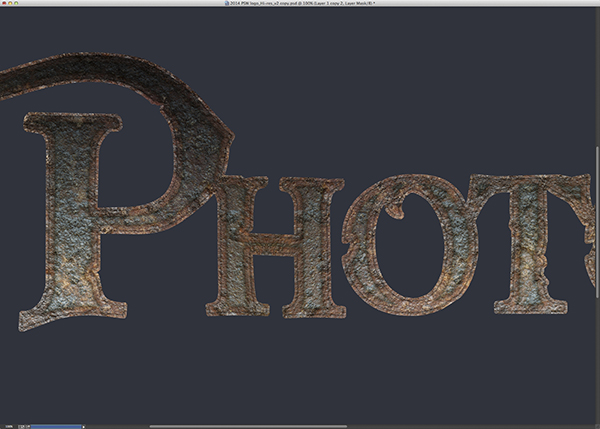Click the window resize corner at bottom right
This screenshot has height=429, width=600.
[x=595, y=425]
